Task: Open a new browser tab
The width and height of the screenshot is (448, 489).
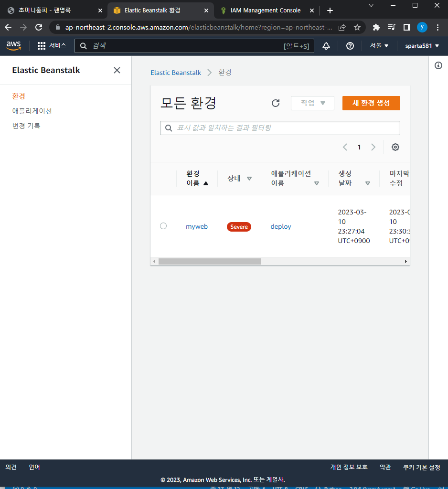Action: (x=330, y=11)
